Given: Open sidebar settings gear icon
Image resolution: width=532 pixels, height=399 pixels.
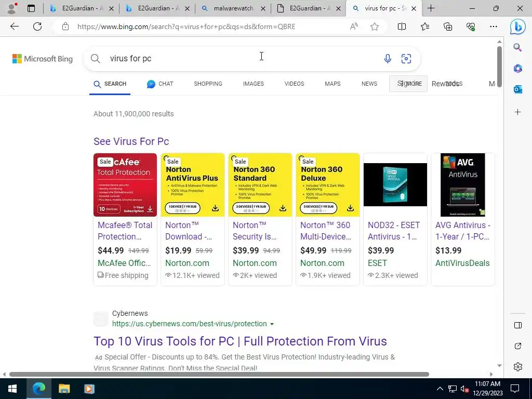Looking at the screenshot, I should coord(518,367).
